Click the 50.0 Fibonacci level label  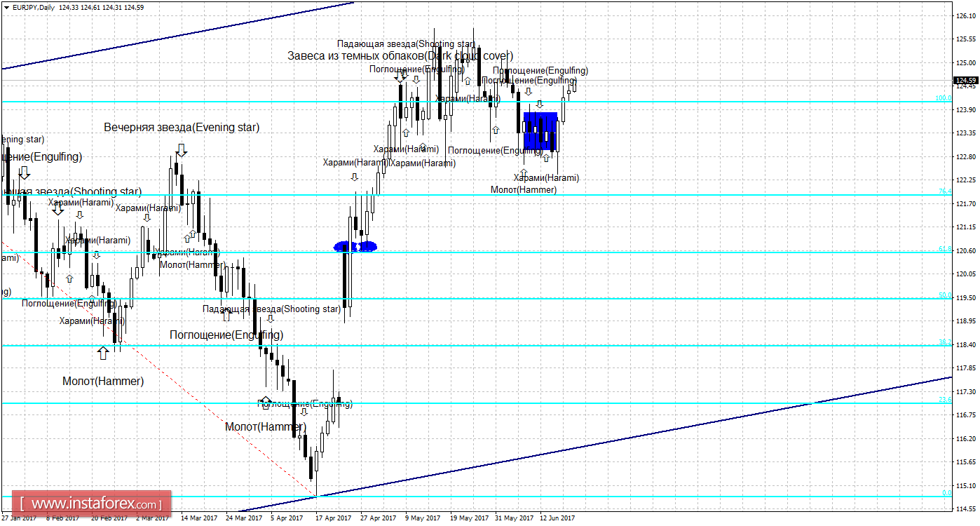945,295
